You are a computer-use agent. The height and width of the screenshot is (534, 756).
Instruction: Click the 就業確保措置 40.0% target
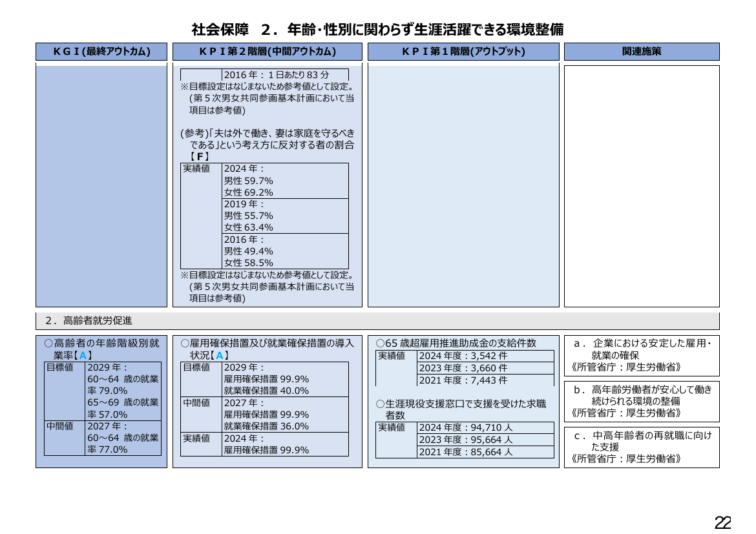[x=266, y=391]
